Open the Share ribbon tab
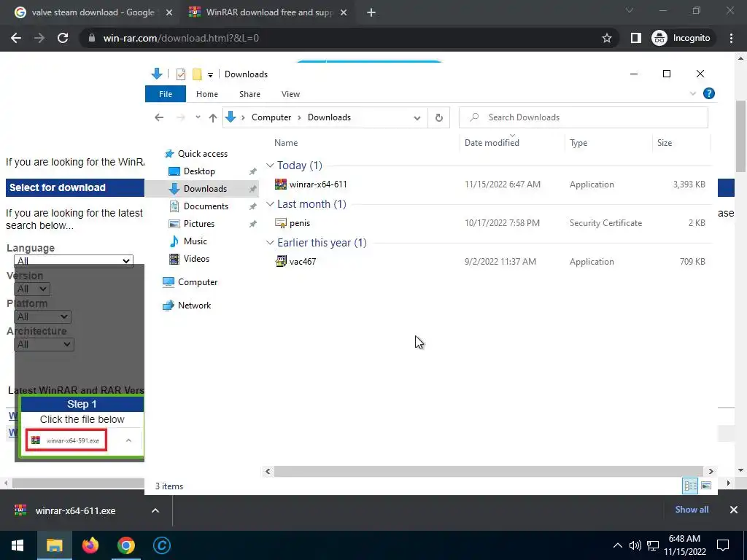The image size is (747, 560). [249, 94]
